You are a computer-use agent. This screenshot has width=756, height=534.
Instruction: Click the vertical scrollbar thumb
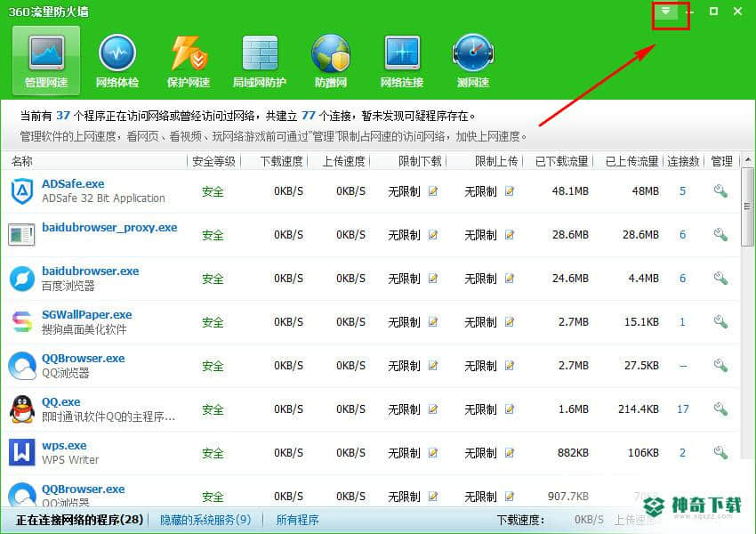tap(748, 207)
